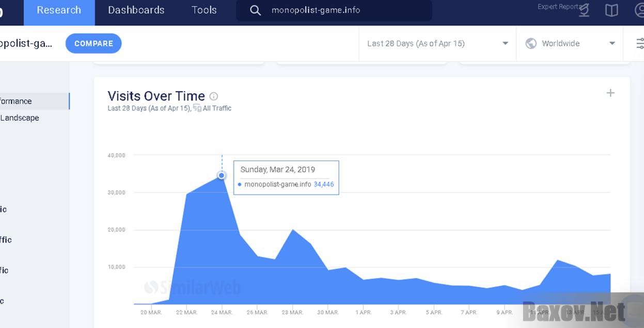
Task: Click the info icon beside Visits Over Time
Action: click(x=214, y=96)
